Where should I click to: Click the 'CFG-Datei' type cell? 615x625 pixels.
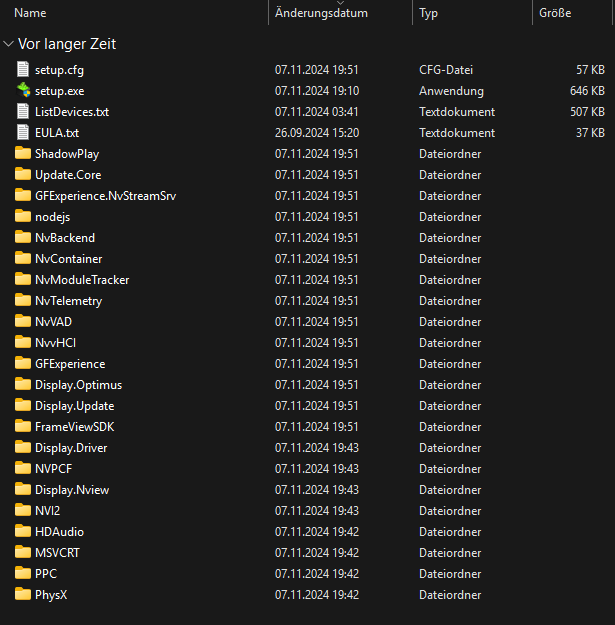click(x=446, y=70)
